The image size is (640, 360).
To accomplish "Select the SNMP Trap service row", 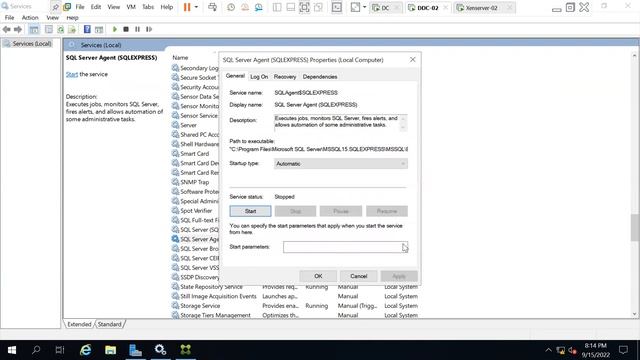I will [x=195, y=182].
